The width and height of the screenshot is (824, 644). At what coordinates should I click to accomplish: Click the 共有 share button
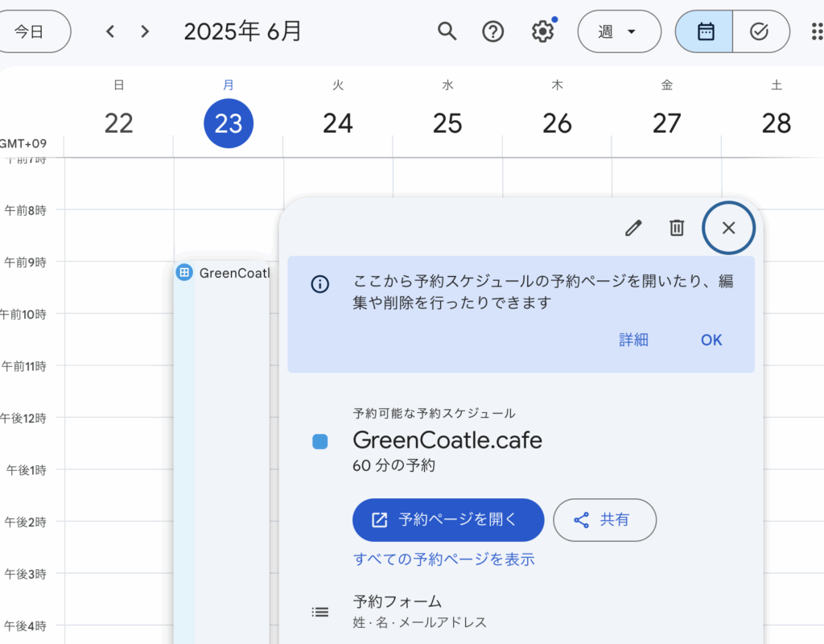pos(604,520)
